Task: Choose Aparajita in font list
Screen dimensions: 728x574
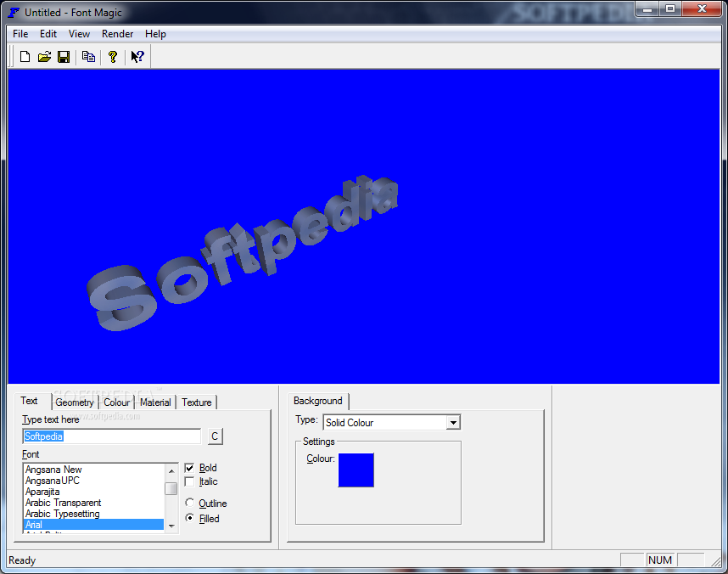Action: (x=94, y=492)
